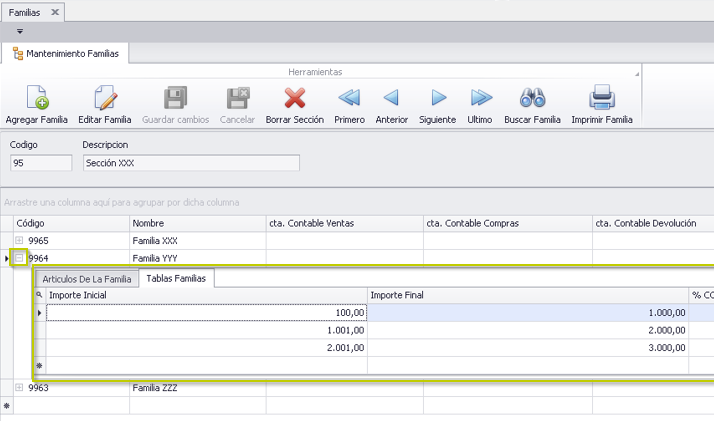
Task: Click the Guardar cambios floppy disk icon
Action: (175, 97)
